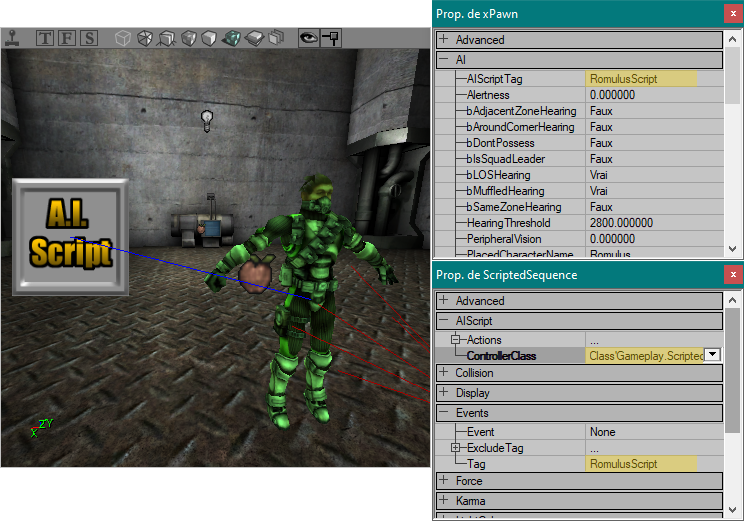Click the ScriptedSequence properties scrollbar thumb

click(733, 370)
